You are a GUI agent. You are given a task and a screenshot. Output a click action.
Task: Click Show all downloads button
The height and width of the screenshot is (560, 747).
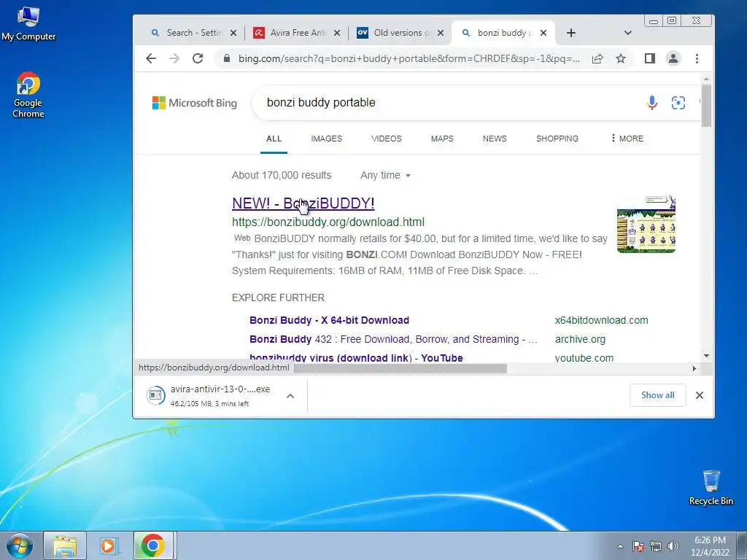coord(657,394)
